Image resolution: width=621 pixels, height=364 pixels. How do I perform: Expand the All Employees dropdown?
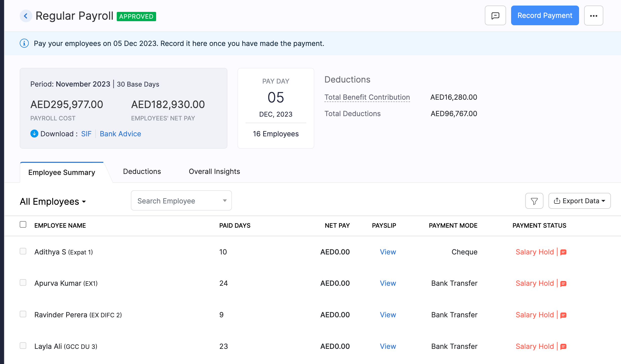click(53, 201)
